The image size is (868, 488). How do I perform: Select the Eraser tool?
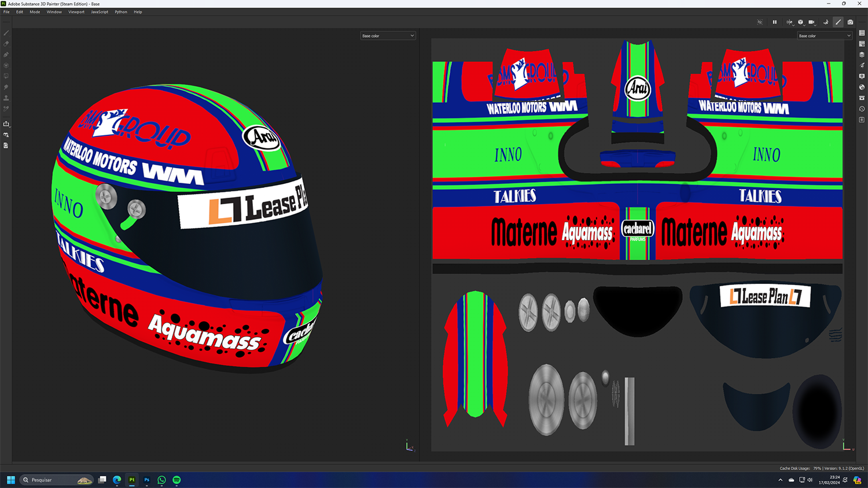[6, 44]
